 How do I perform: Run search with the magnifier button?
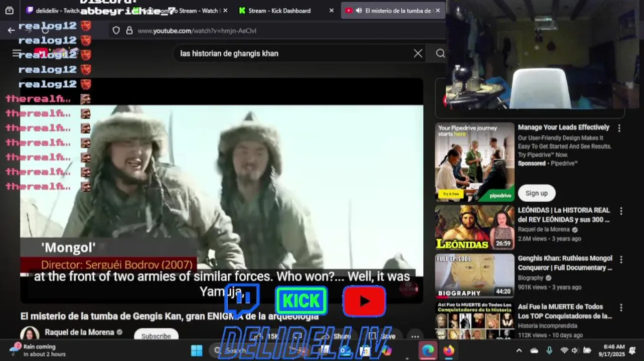(x=440, y=54)
